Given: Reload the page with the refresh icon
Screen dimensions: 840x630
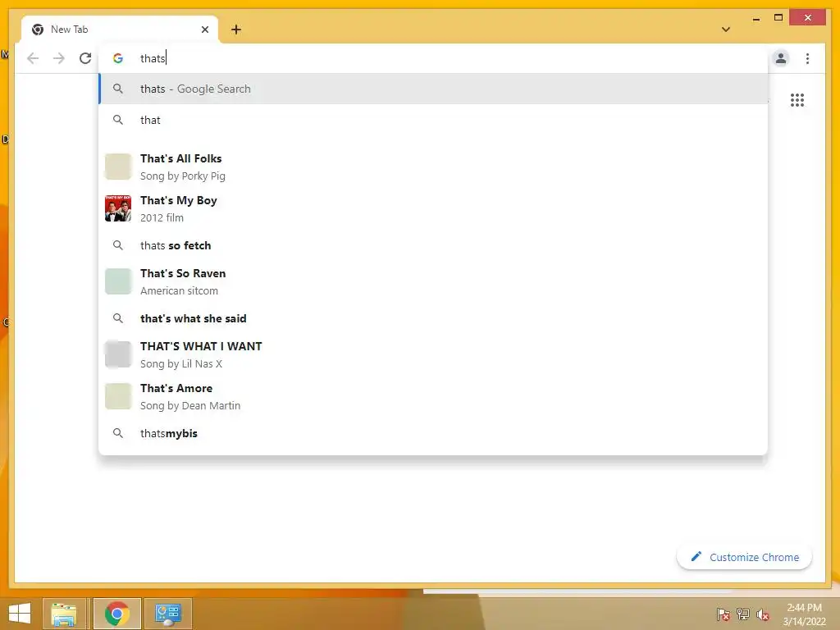Looking at the screenshot, I should [85, 58].
